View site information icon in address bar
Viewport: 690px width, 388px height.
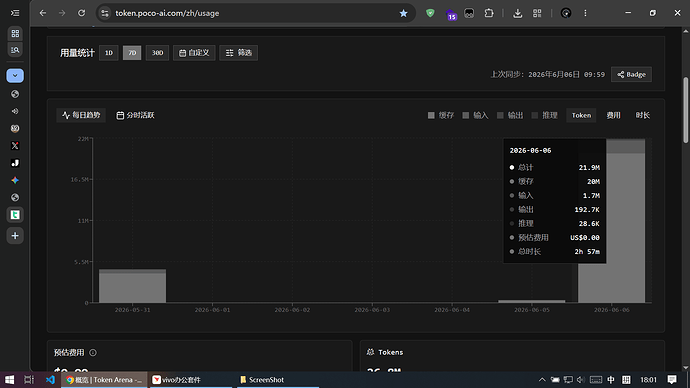click(105, 13)
